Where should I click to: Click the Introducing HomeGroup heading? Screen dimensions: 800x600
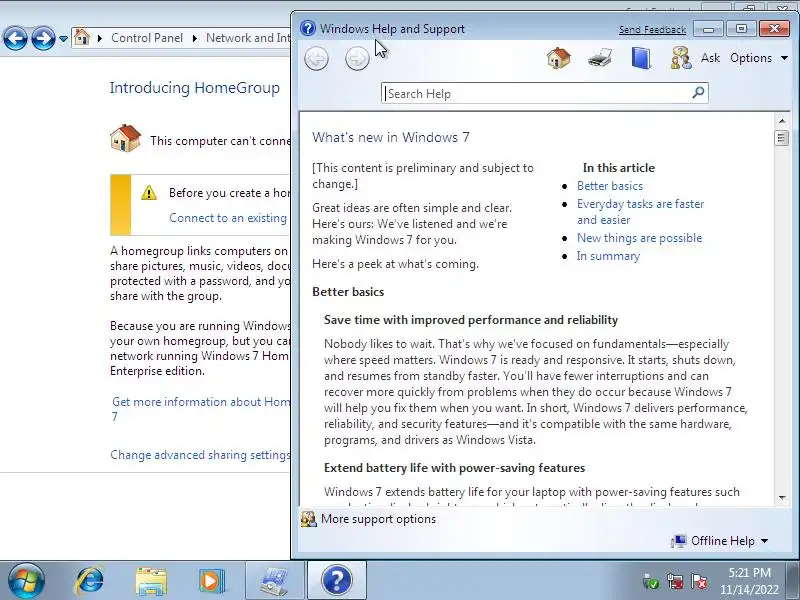(194, 88)
